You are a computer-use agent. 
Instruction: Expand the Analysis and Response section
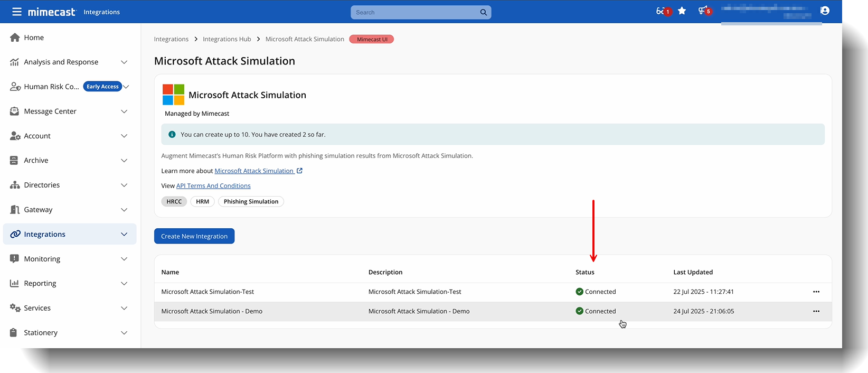click(124, 62)
